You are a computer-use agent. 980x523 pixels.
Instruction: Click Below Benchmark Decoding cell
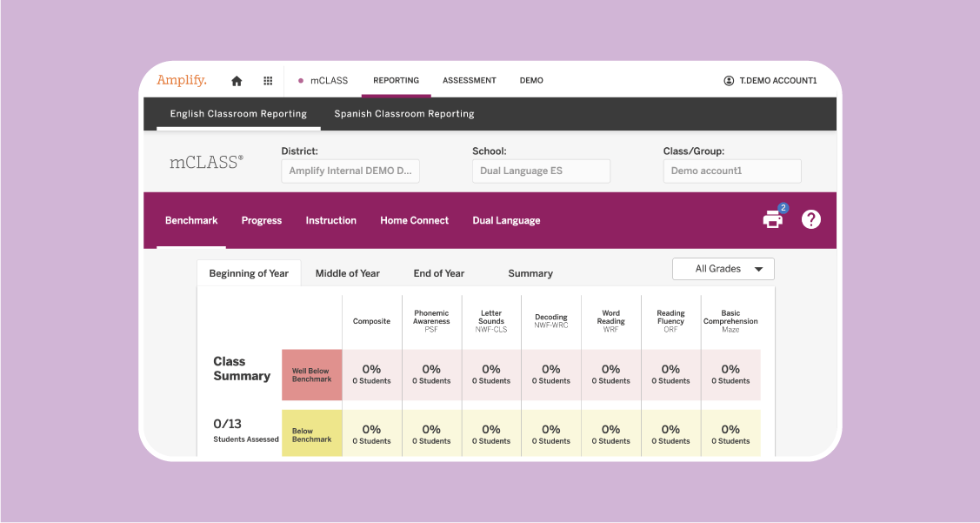click(551, 432)
